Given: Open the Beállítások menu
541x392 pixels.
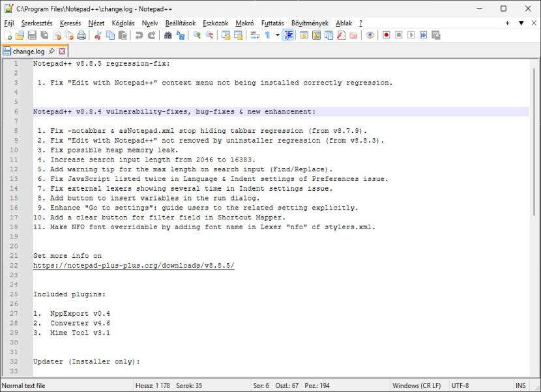Looking at the screenshot, I should [x=180, y=23].
